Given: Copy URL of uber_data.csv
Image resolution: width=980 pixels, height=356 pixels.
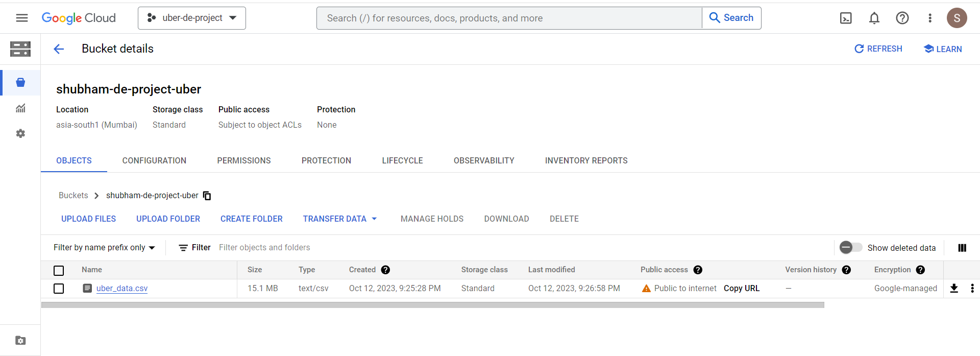Looking at the screenshot, I should [x=741, y=288].
